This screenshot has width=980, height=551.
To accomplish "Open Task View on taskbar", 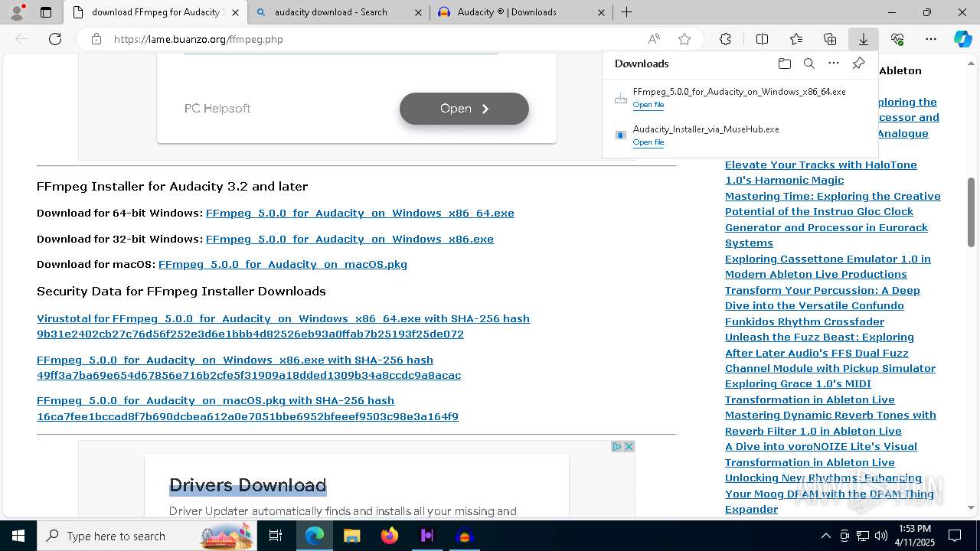I will coord(276,536).
